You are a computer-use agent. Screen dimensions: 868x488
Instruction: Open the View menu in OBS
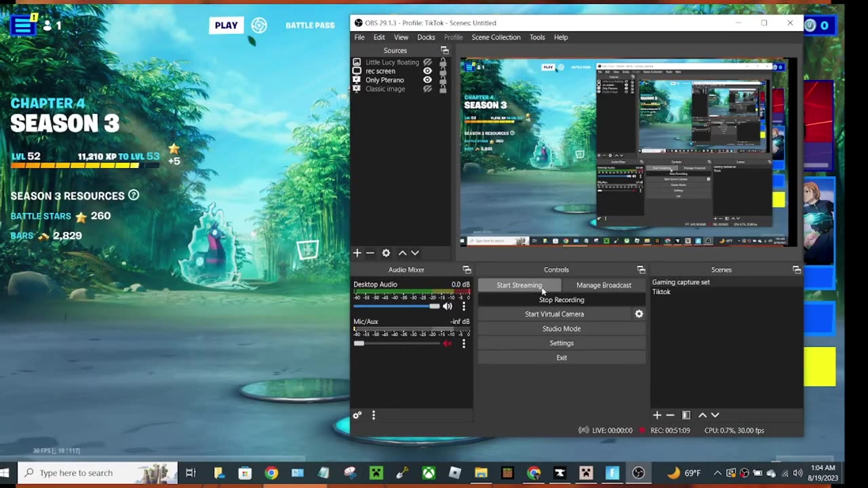click(401, 37)
